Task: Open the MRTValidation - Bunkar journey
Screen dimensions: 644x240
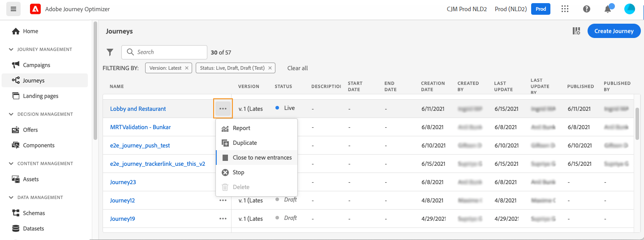Action: pos(140,127)
